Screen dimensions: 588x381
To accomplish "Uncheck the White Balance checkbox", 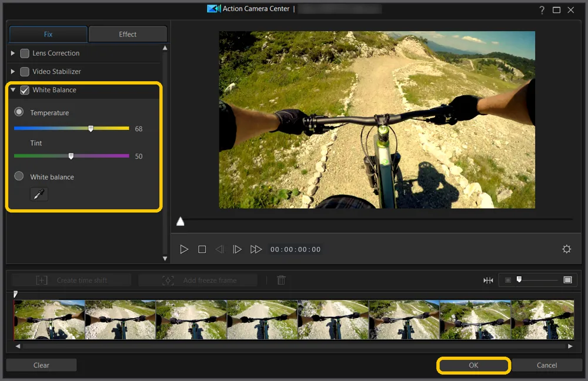I will click(24, 90).
